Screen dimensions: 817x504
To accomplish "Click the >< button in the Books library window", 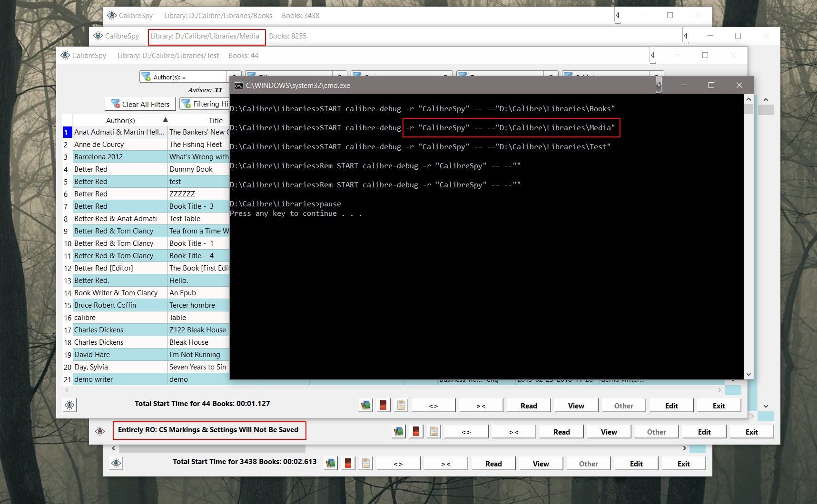I will [446, 464].
